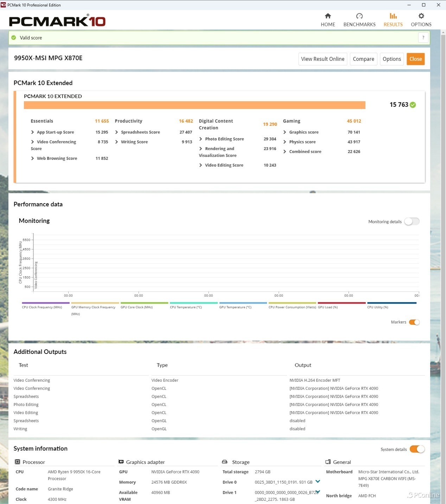Open the Benchmarks gauge icon
446x504 pixels.
[359, 16]
